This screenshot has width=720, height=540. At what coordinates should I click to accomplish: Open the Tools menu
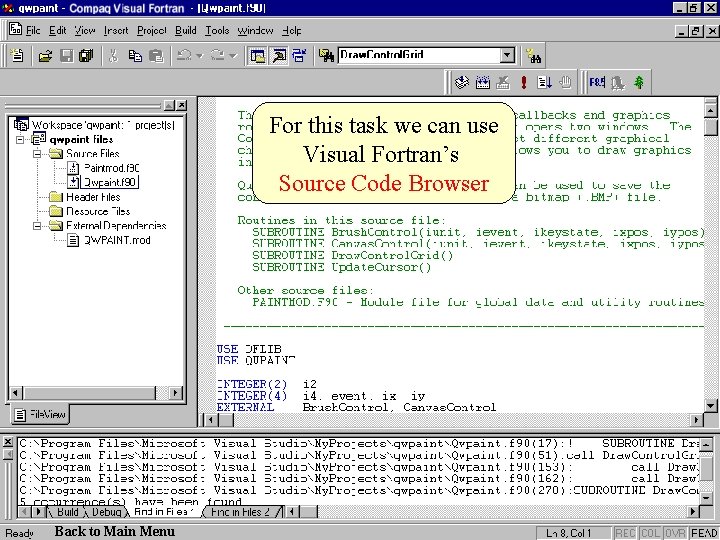coord(217,31)
